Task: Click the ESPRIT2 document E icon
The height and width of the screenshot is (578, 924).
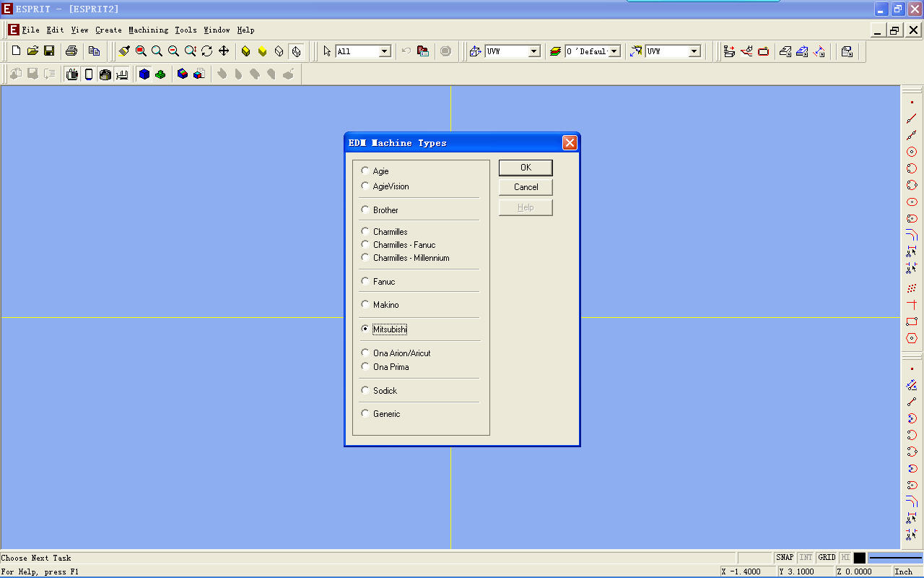Action: [13, 30]
